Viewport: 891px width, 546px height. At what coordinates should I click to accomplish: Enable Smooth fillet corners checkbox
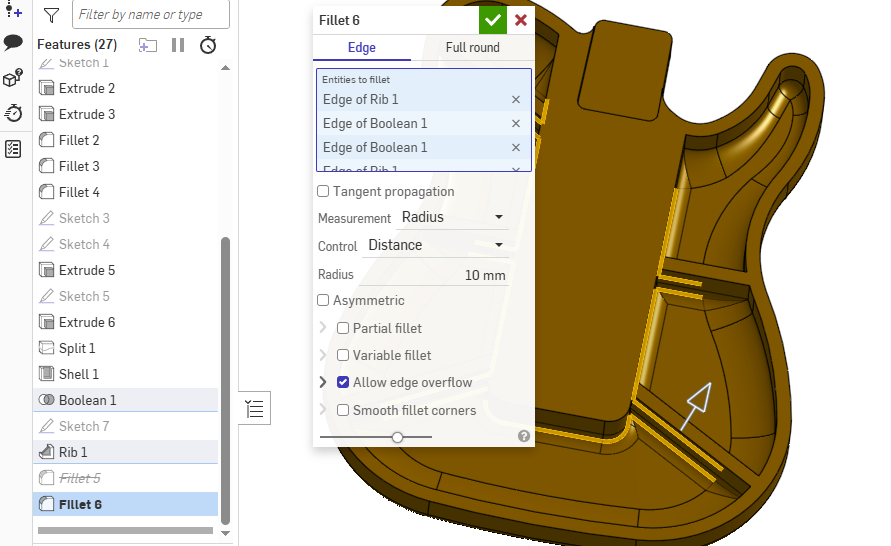click(x=343, y=410)
